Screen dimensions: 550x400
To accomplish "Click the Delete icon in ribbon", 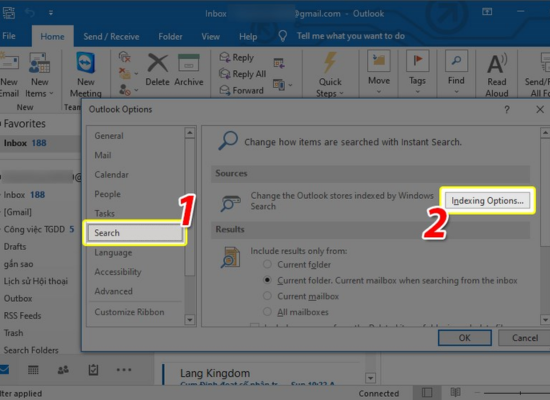I will coord(157,63).
